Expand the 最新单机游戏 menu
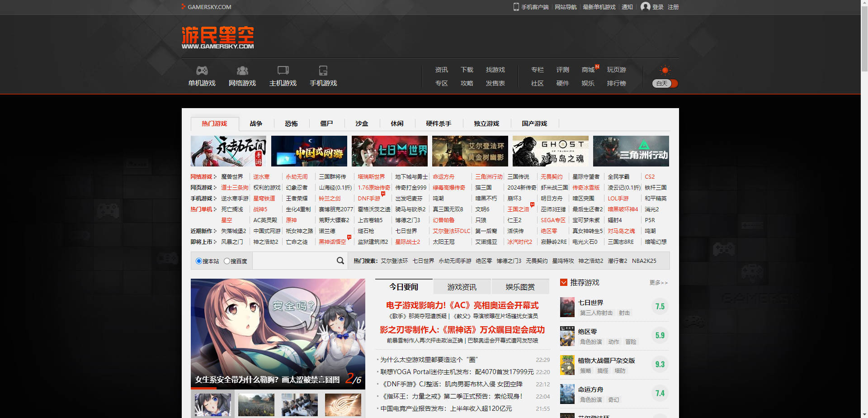Viewport: 868px width, 418px height. click(x=599, y=7)
